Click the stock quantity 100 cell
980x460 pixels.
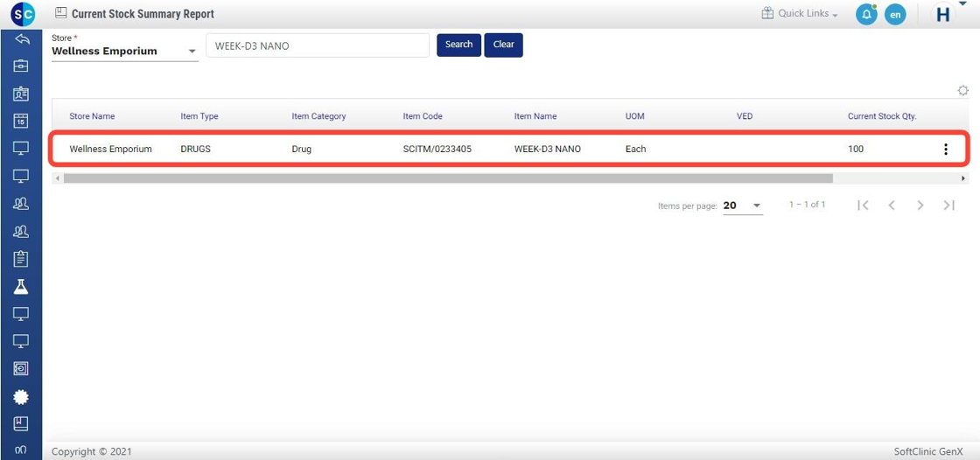856,150
